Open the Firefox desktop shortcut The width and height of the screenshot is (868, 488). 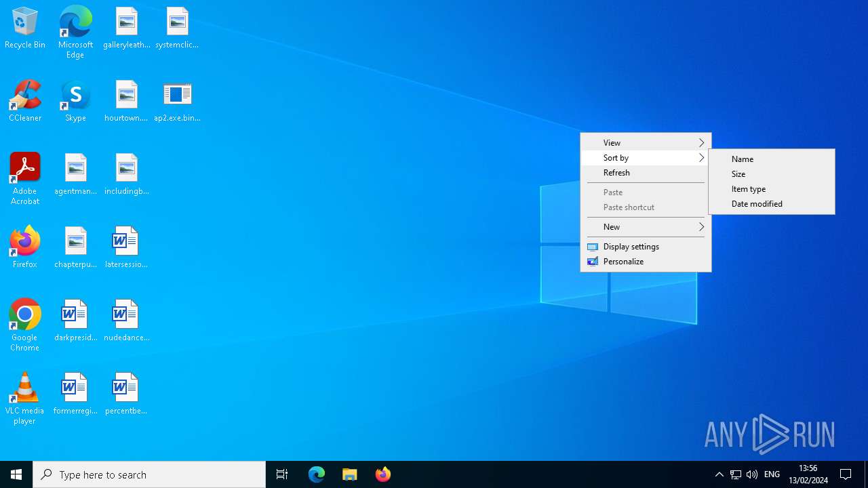(25, 247)
